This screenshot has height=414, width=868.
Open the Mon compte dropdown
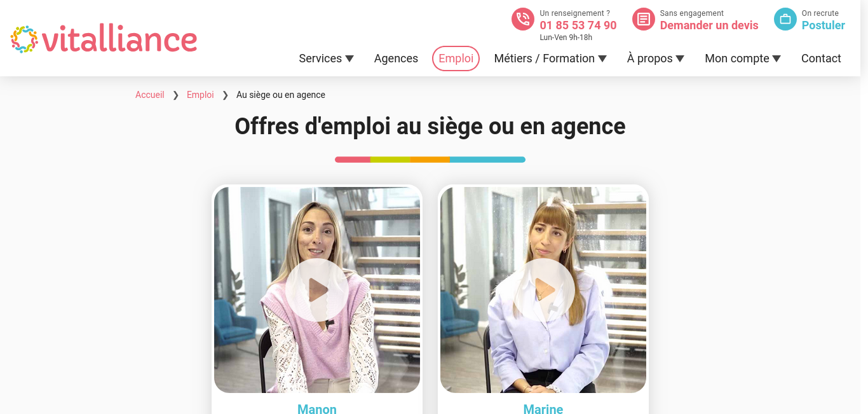pyautogui.click(x=743, y=59)
